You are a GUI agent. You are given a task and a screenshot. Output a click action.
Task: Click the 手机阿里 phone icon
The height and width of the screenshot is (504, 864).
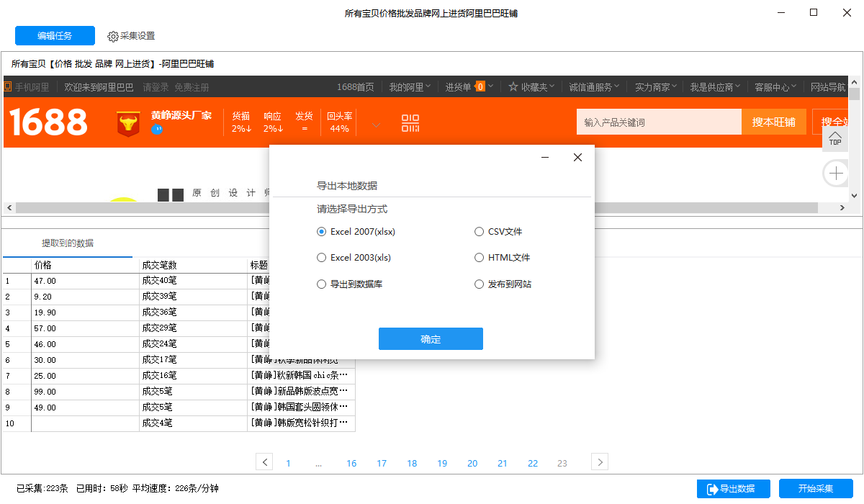8,87
